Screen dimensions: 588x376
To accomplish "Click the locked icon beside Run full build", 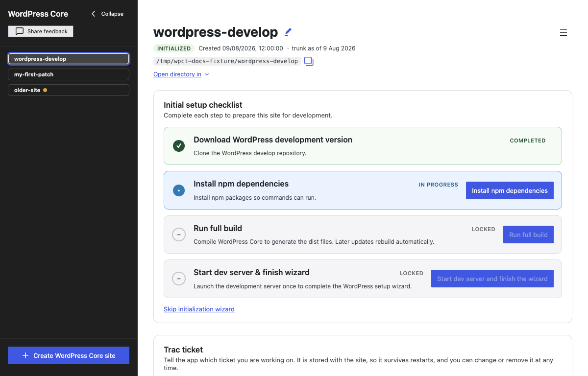I will pos(179,235).
